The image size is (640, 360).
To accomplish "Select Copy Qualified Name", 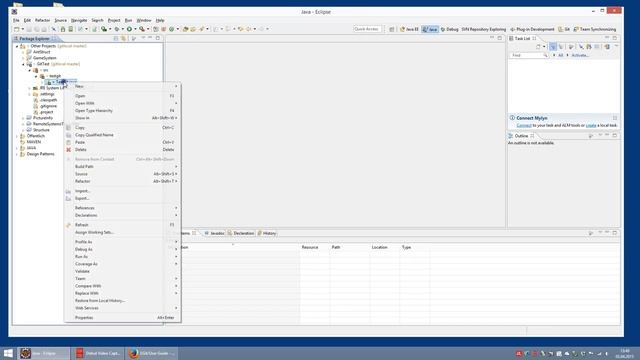I will click(122, 135).
